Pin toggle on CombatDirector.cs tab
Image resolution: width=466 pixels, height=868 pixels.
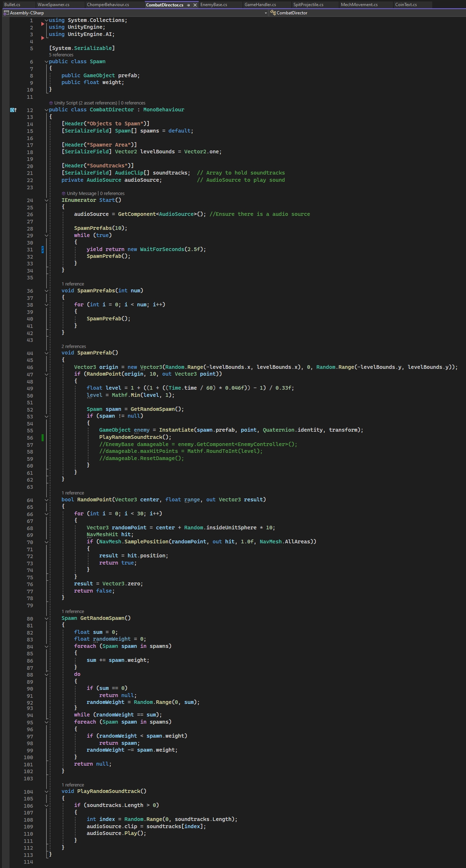[x=188, y=5]
